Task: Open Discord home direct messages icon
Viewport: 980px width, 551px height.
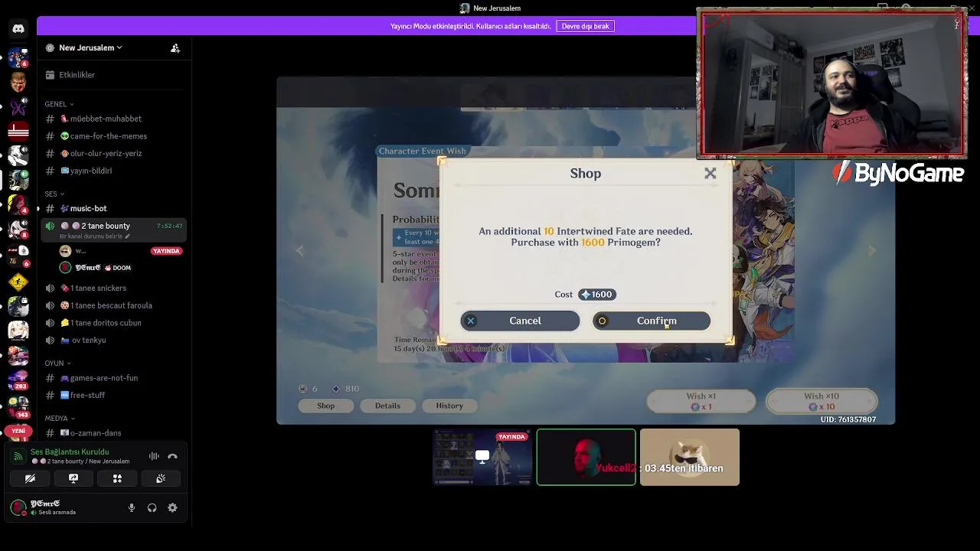Action: 18,28
